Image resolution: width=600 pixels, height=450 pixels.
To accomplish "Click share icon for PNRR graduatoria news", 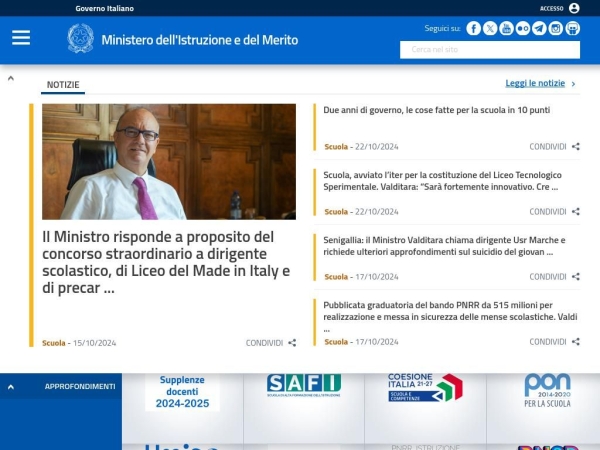I will (x=576, y=342).
